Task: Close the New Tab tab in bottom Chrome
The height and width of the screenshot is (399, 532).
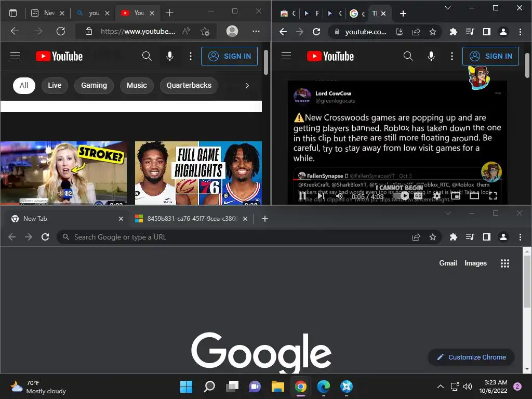Action: coord(121,219)
